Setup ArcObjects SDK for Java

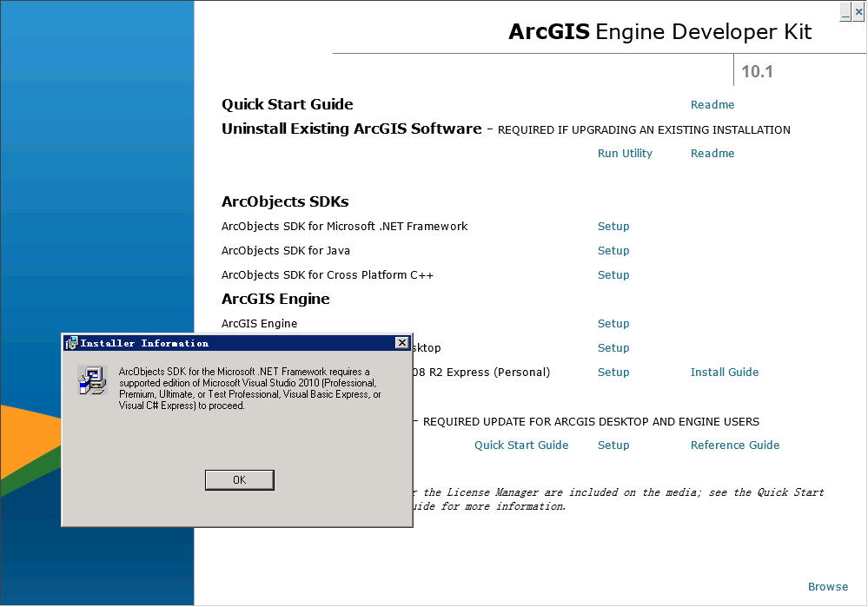coord(613,251)
